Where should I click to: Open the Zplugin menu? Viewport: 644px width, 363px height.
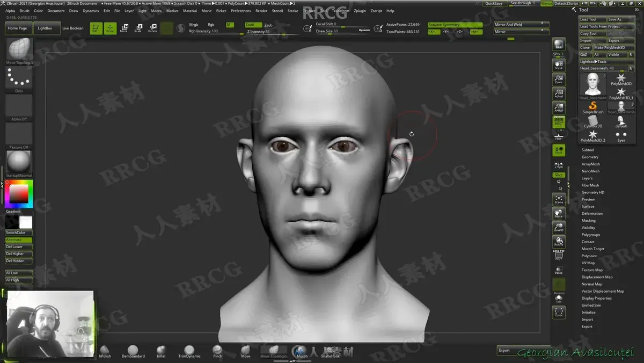pos(360,11)
